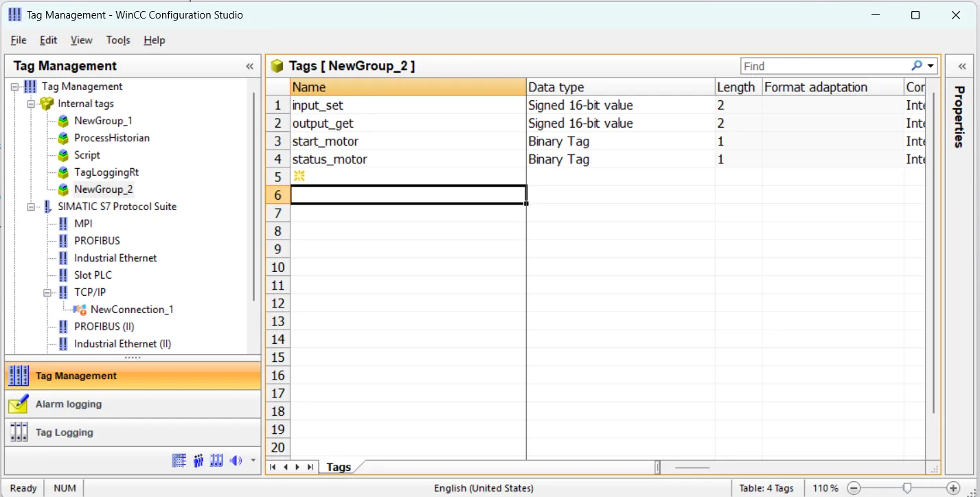Image resolution: width=980 pixels, height=497 pixels.
Task: Open the Tag Management editor button
Action: [x=133, y=375]
